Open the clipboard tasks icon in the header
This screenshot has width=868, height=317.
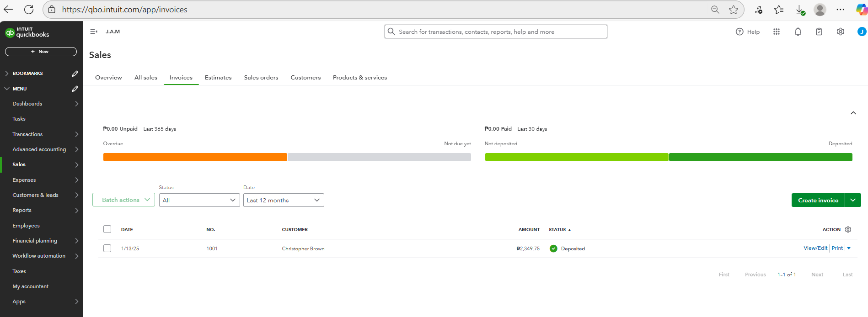[819, 32]
